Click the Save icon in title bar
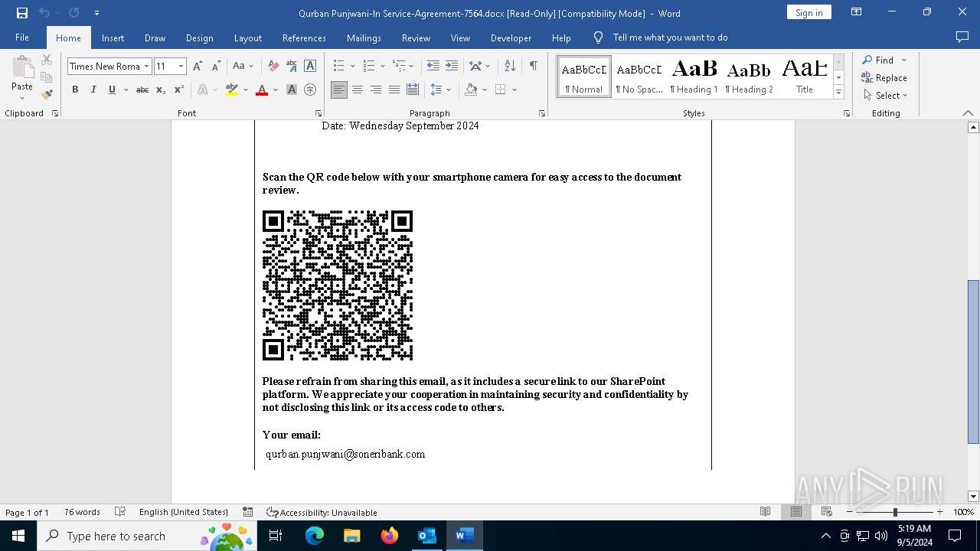 coord(22,13)
